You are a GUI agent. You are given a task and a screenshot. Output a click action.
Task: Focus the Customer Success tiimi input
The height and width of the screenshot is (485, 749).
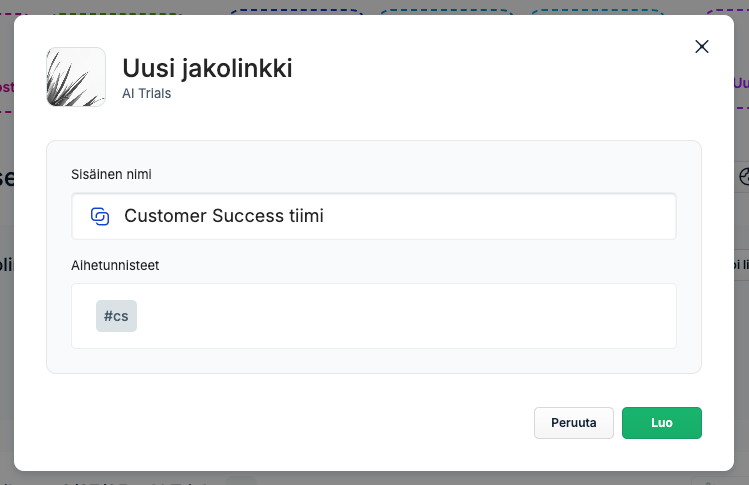[x=374, y=216]
